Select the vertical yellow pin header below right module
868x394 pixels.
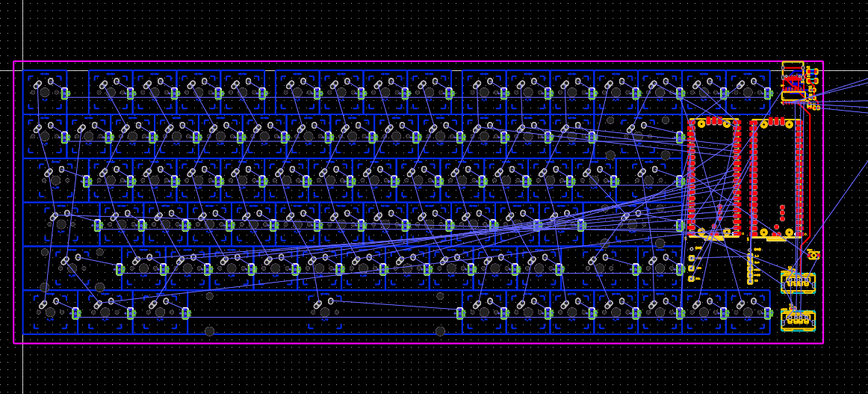point(749,268)
